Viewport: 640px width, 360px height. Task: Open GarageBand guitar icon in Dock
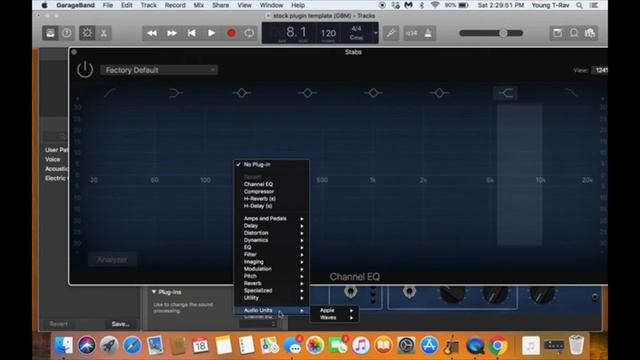tap(452, 346)
